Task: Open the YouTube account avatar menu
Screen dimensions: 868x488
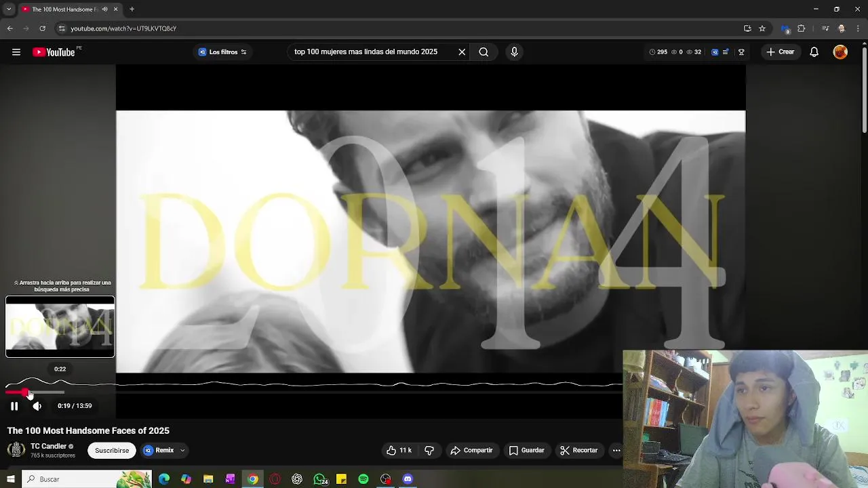Action: pos(840,52)
